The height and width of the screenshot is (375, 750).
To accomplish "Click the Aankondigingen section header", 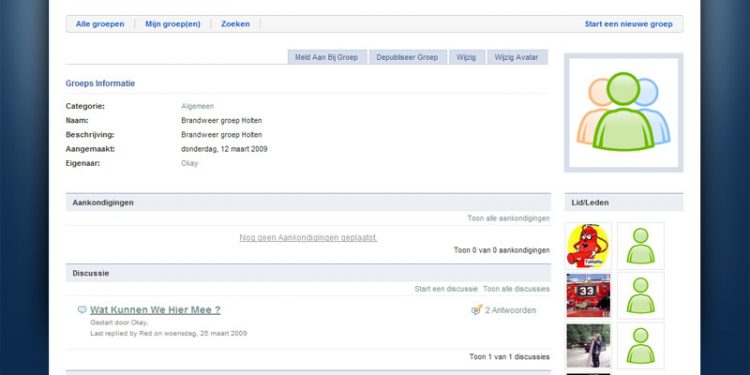I will click(308, 202).
